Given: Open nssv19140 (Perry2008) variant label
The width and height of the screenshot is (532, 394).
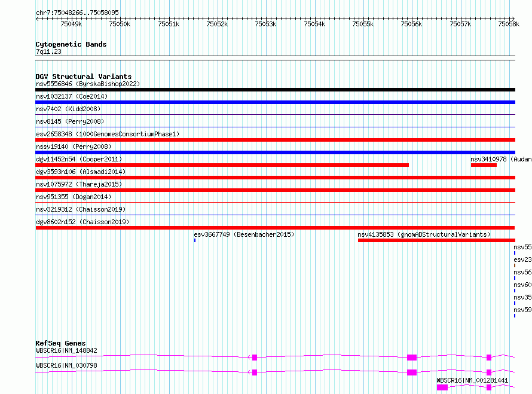Looking at the screenshot, I should pos(74,146).
